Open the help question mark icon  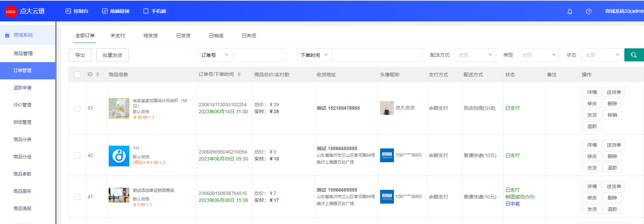pyautogui.click(x=589, y=11)
